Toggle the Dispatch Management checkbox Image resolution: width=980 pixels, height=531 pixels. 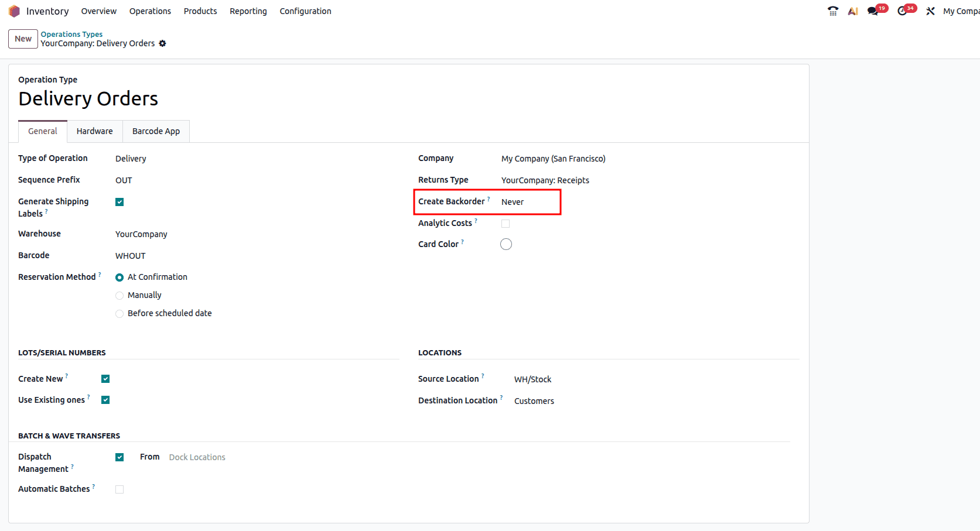point(119,457)
